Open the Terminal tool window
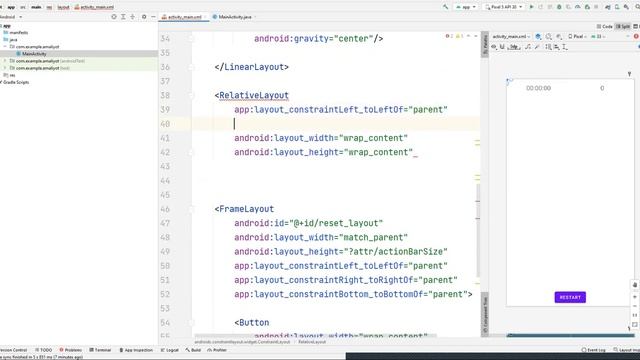The width and height of the screenshot is (640, 360). point(100,350)
